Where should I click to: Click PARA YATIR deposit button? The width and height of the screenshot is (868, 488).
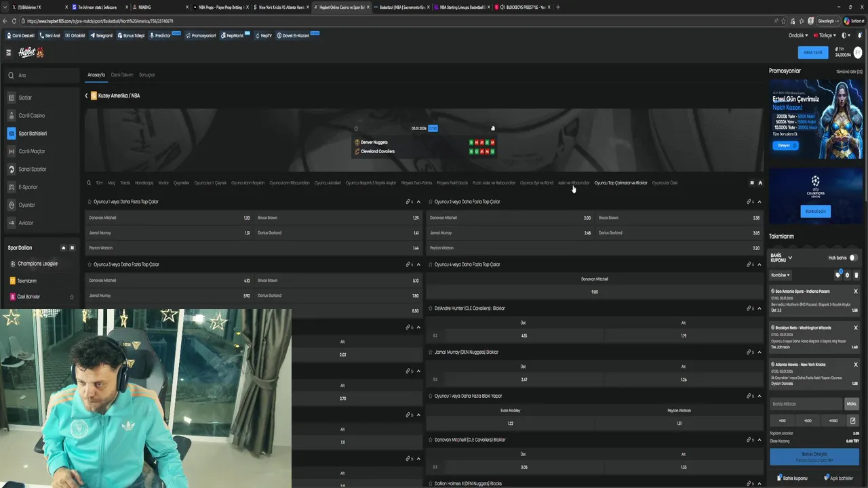tap(813, 52)
